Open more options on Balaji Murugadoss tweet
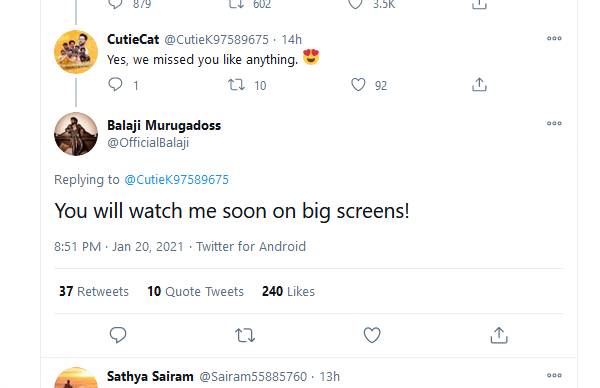 pyautogui.click(x=554, y=123)
